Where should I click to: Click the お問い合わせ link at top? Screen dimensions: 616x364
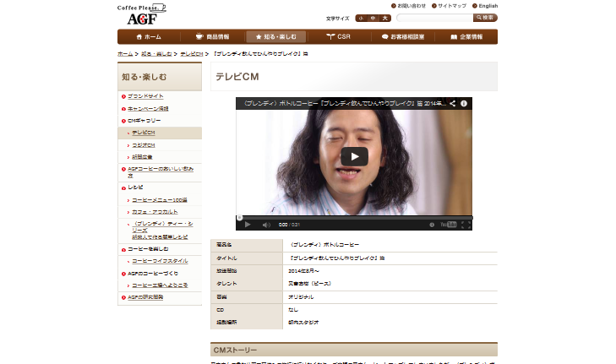(x=408, y=6)
